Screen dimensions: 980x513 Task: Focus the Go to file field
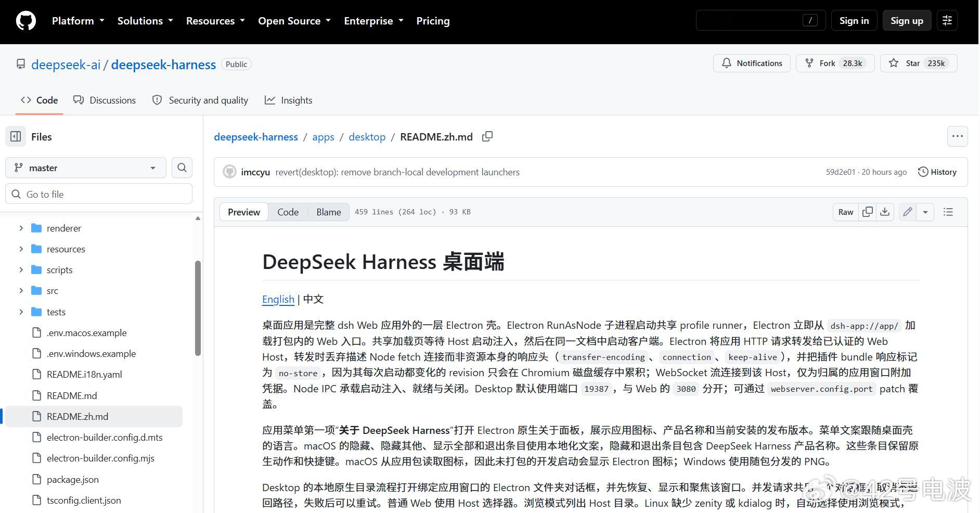(x=99, y=194)
